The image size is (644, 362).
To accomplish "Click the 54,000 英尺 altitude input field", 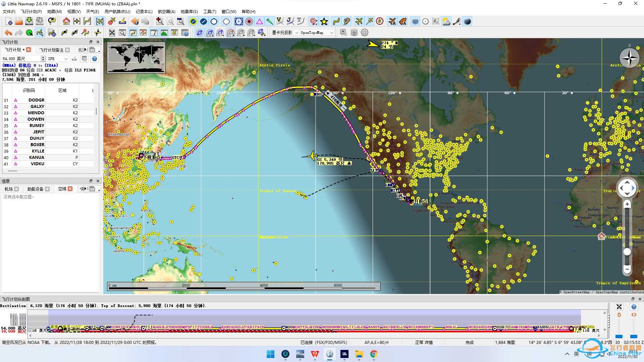I will click(21, 59).
